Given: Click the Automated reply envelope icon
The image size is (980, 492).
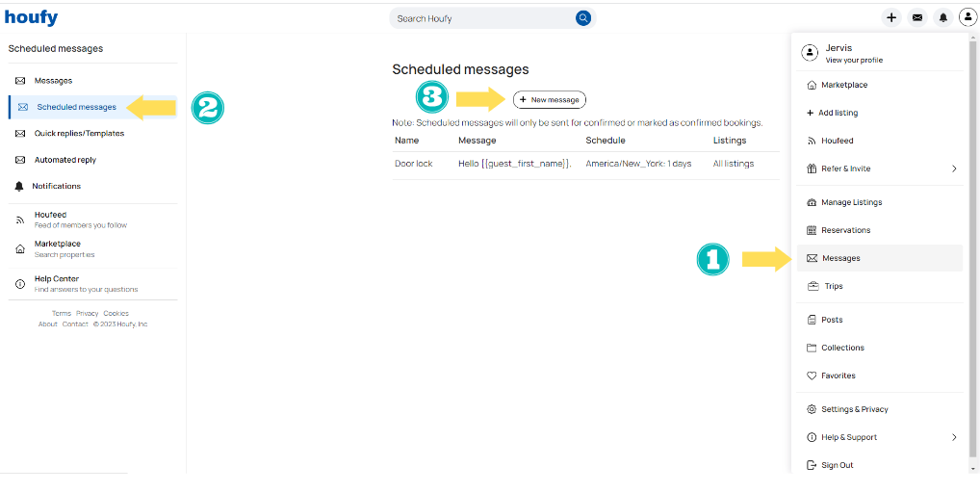Looking at the screenshot, I should (20, 160).
